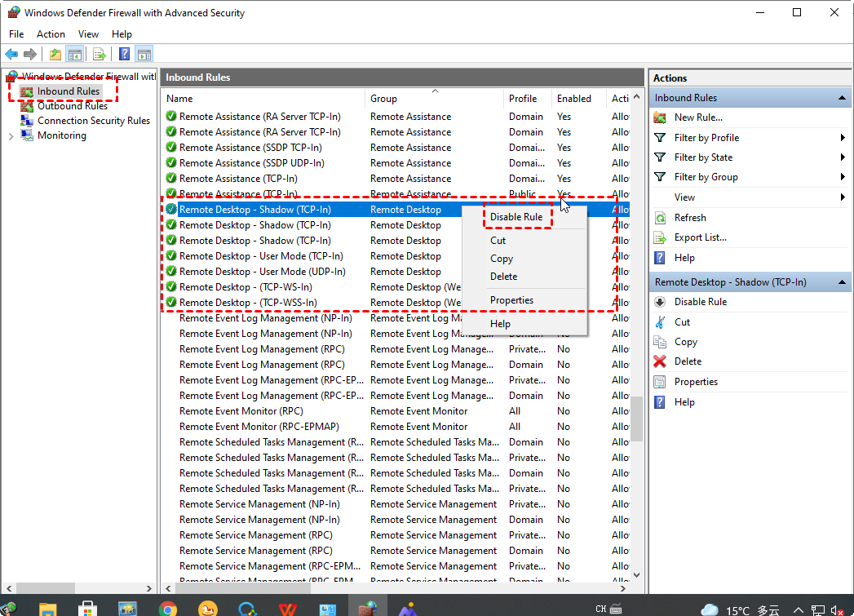The image size is (854, 616).
Task: Click red Delete icon in Actions pane
Action: click(660, 361)
